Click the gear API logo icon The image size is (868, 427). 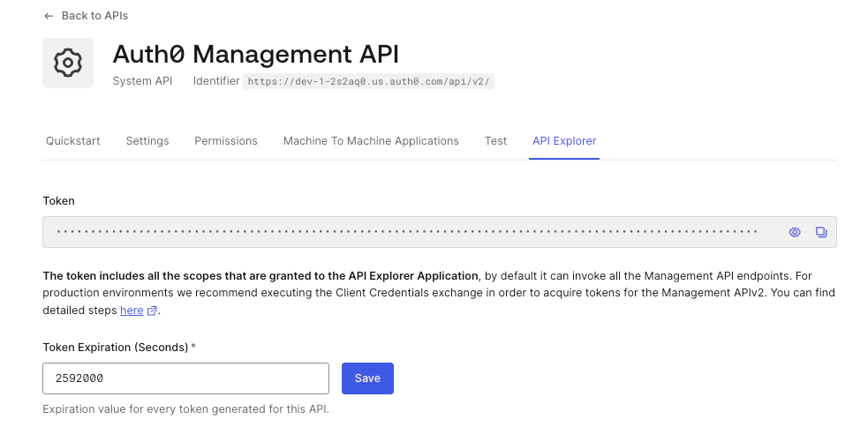[68, 63]
